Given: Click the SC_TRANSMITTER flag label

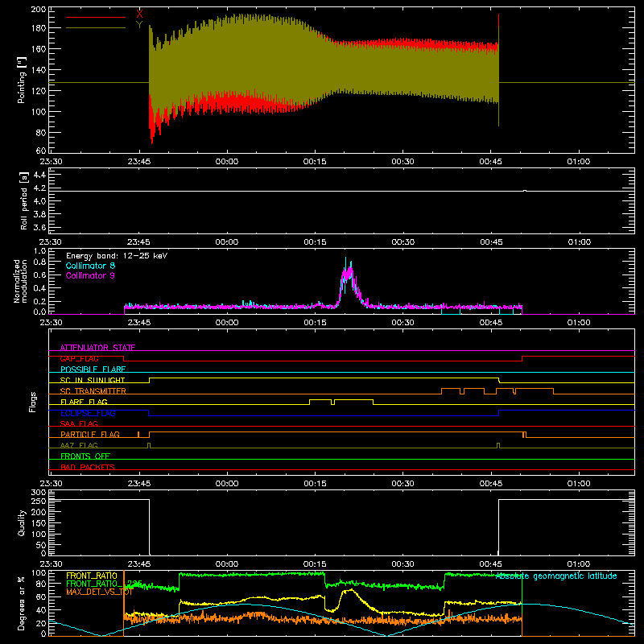Looking at the screenshot, I should (x=93, y=391).
